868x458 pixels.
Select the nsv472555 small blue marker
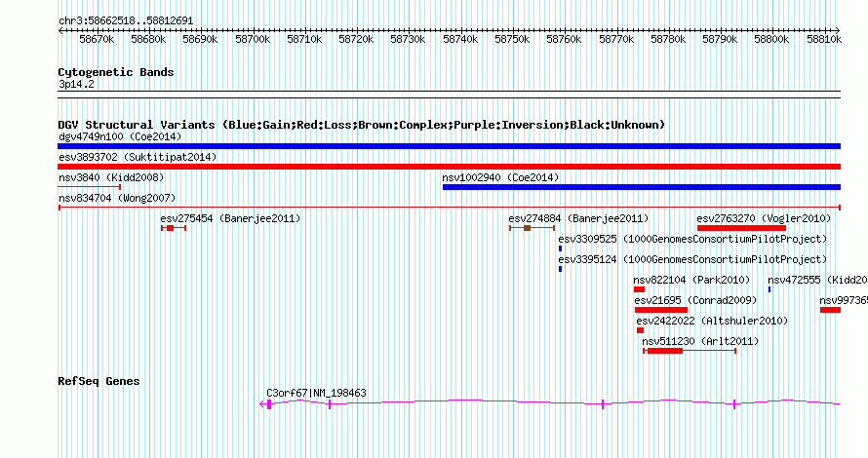769,289
